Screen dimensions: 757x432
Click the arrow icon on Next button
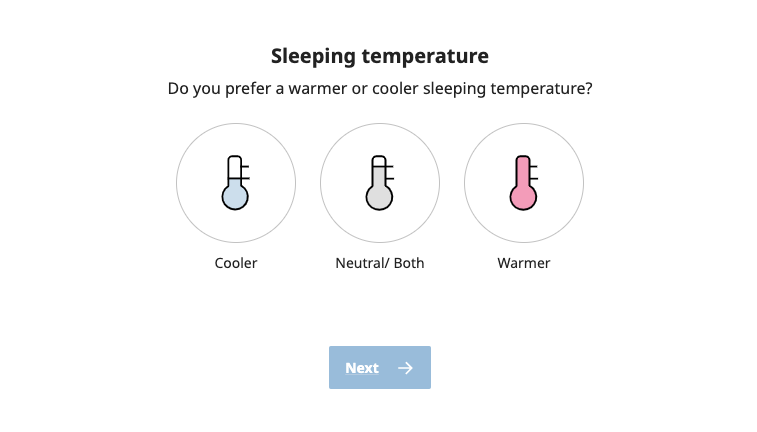405,368
